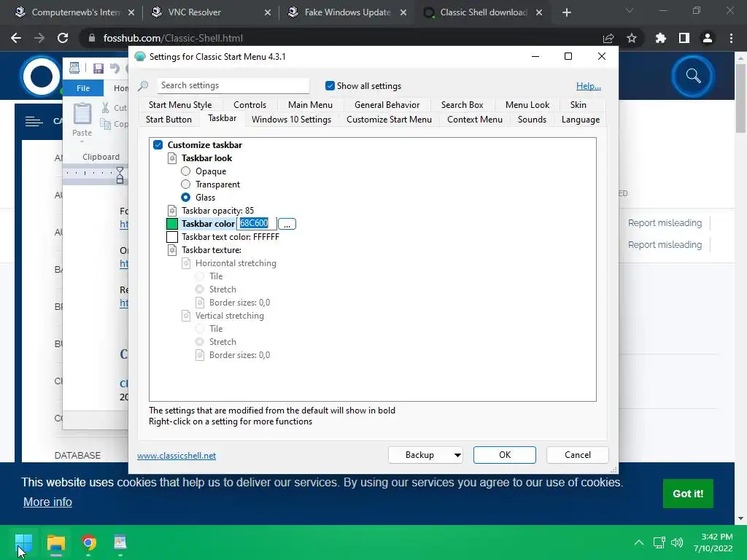The image size is (747, 560).
Task: Visit the www.classicshell.net link
Action: click(177, 456)
